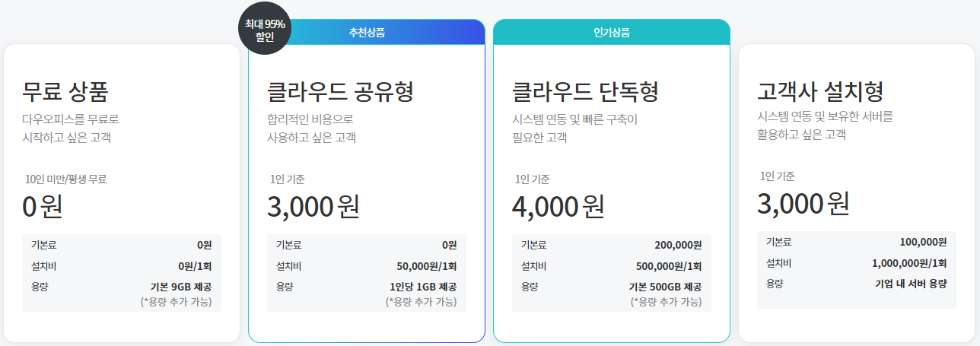Viewport: 980px width, 346px height.
Task: Click the 1,000,000원/1회 installation fee
Action: pyautogui.click(x=909, y=263)
